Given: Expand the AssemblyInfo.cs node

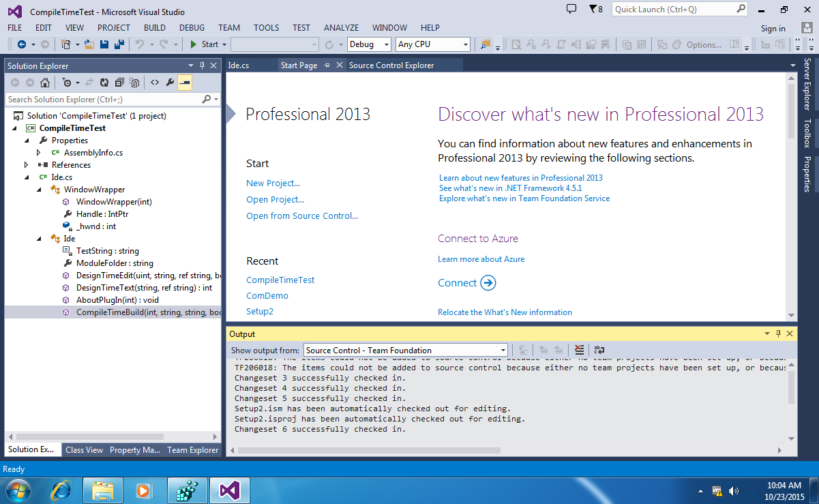Looking at the screenshot, I should pyautogui.click(x=39, y=153).
